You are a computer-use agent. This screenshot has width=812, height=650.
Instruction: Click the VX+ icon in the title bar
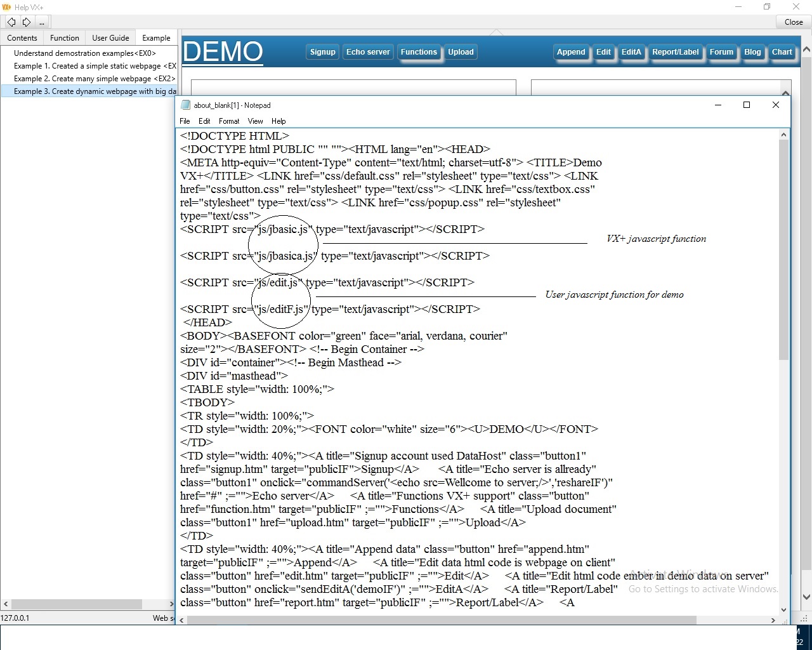pos(6,7)
